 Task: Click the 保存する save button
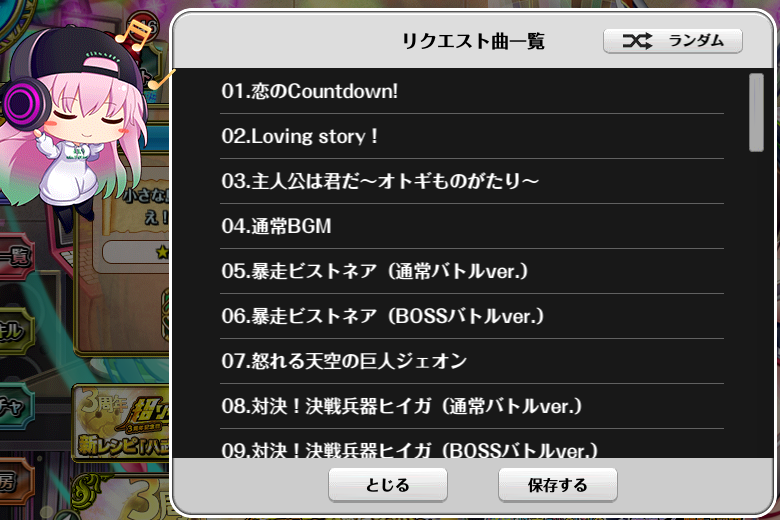pos(558,485)
